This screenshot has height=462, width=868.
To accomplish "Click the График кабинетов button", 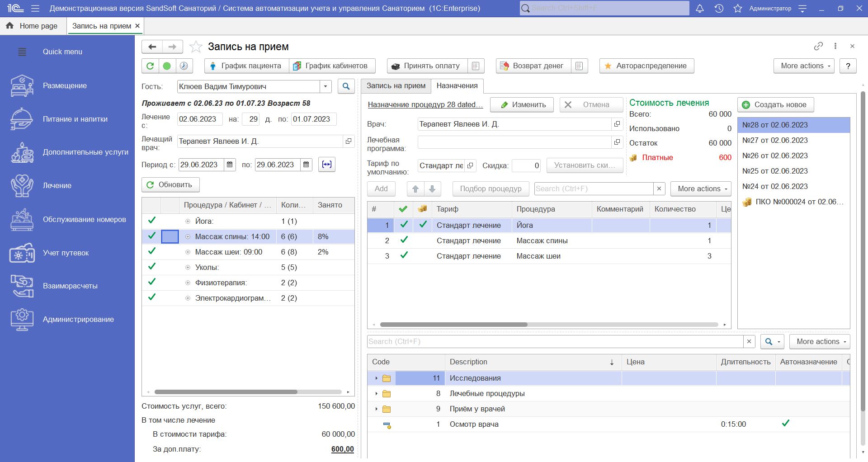I will 331,66.
